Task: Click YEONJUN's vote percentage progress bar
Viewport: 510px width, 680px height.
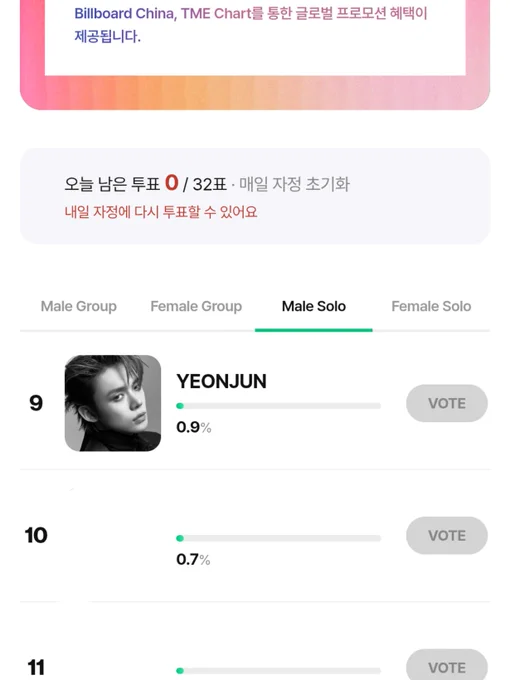Action: (x=278, y=406)
